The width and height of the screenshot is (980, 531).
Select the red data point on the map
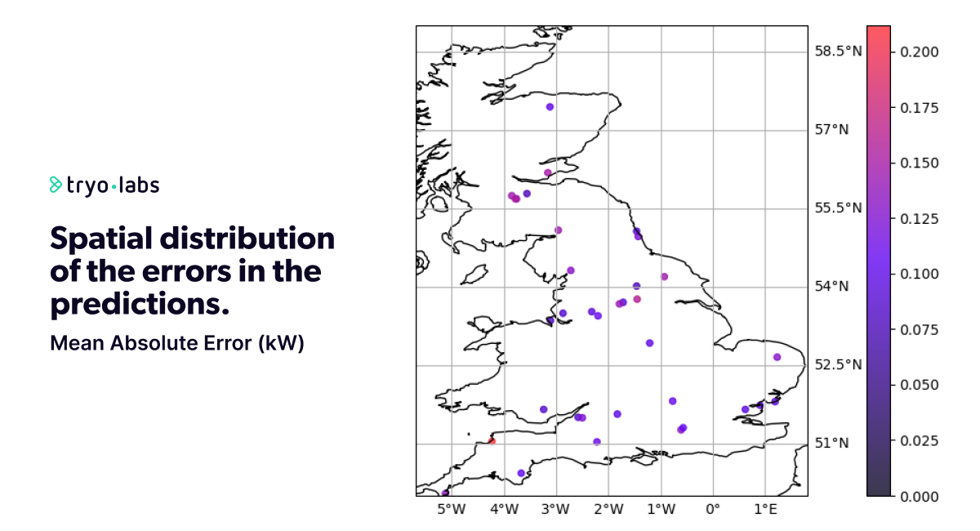(492, 441)
